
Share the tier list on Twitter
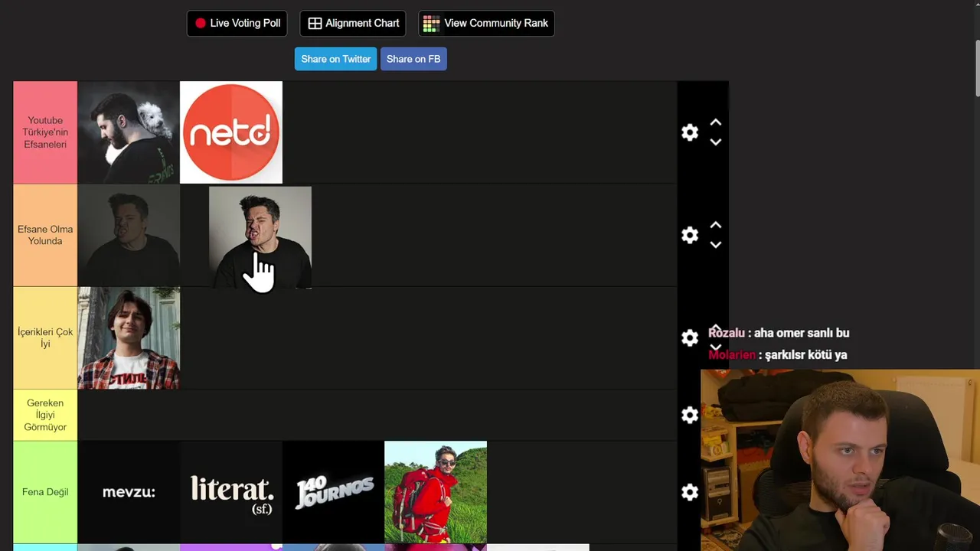coord(335,59)
